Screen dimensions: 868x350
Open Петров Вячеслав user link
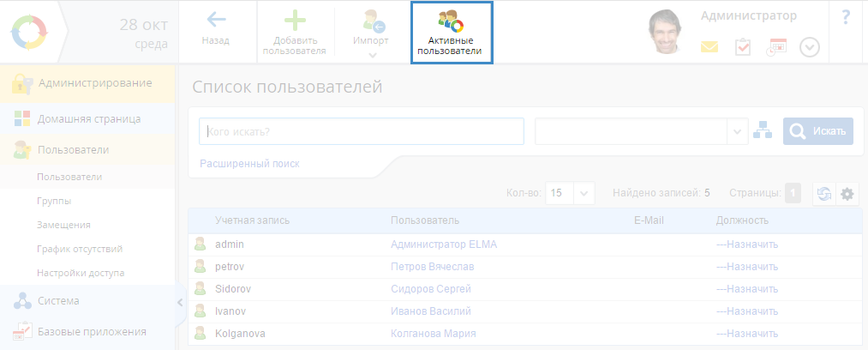pos(433,267)
